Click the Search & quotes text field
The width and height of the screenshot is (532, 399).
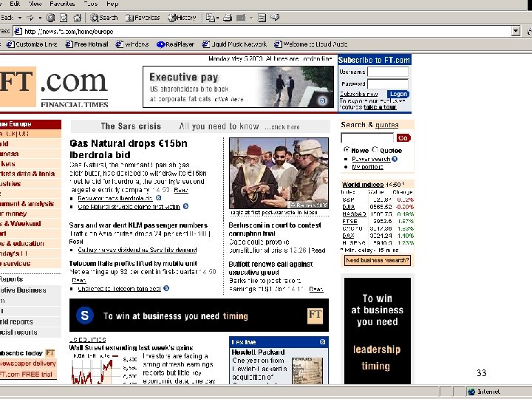click(367, 137)
